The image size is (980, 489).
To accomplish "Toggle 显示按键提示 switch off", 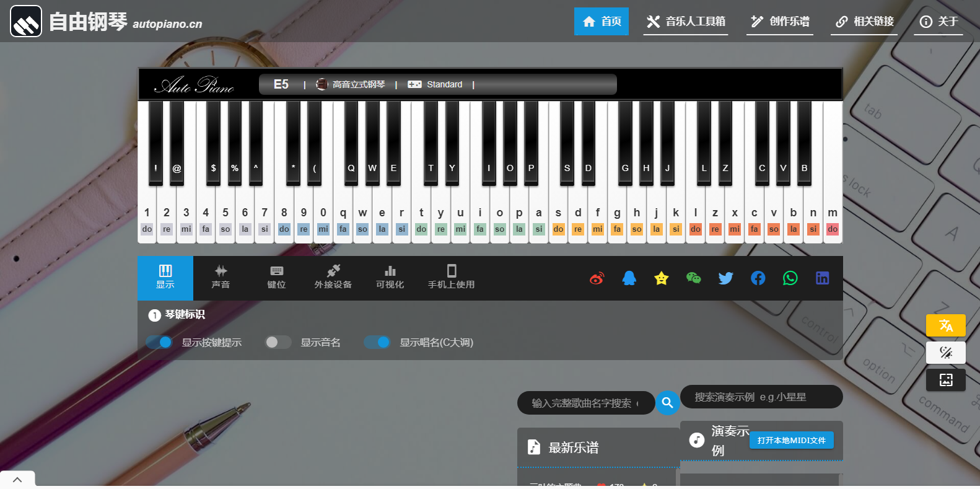I will [x=159, y=342].
